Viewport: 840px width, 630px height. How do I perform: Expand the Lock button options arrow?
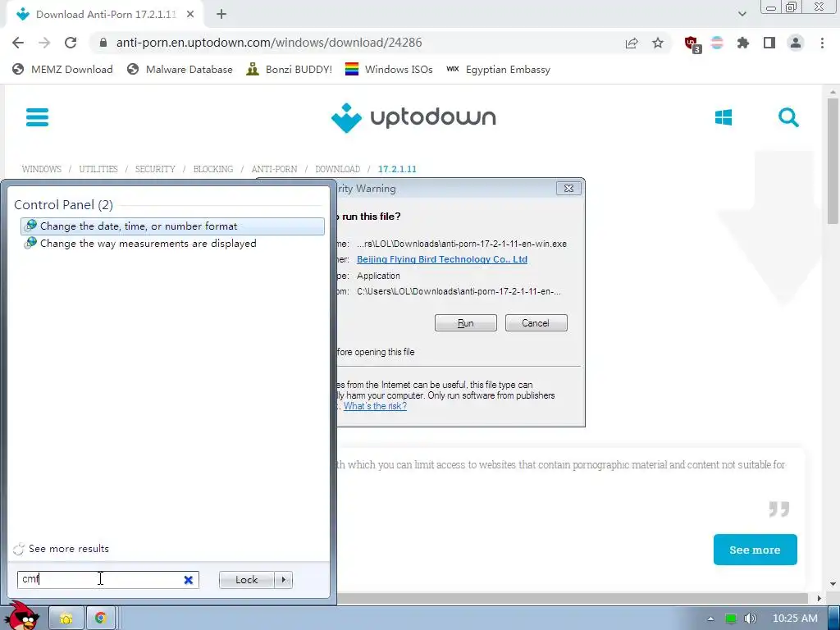coord(283,580)
